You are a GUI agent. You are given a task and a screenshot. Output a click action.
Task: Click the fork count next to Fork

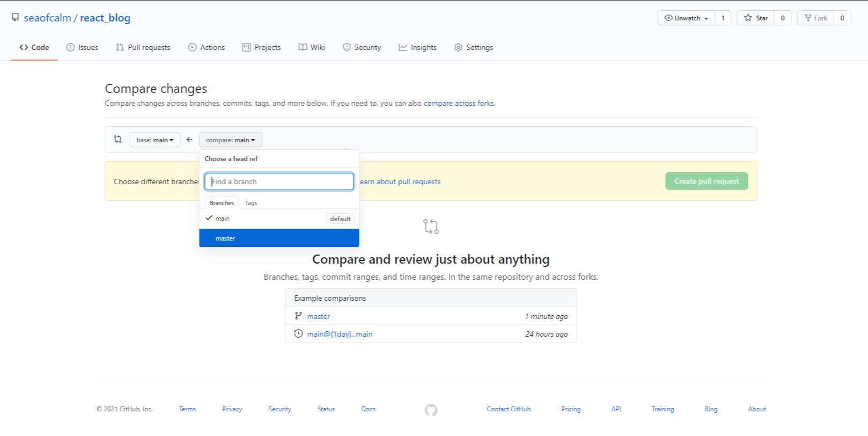[x=842, y=18]
